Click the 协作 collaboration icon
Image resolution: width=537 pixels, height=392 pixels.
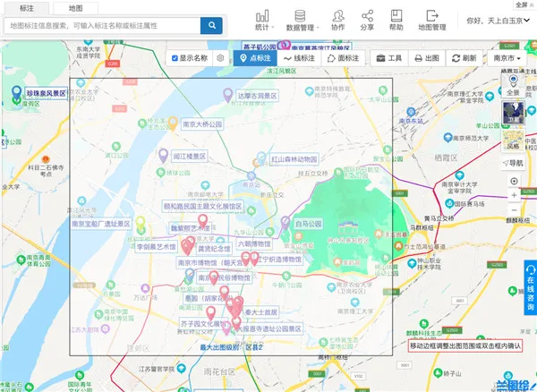(338, 16)
